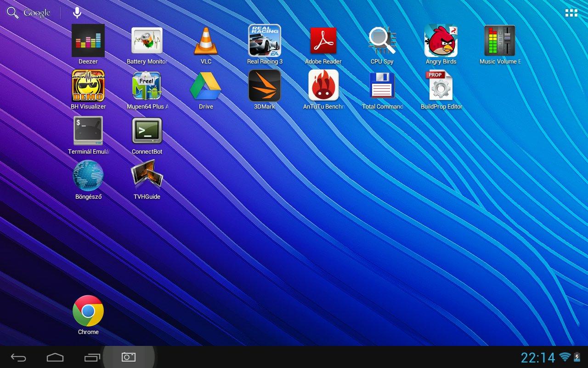Open the Böngésző browser

(88, 179)
